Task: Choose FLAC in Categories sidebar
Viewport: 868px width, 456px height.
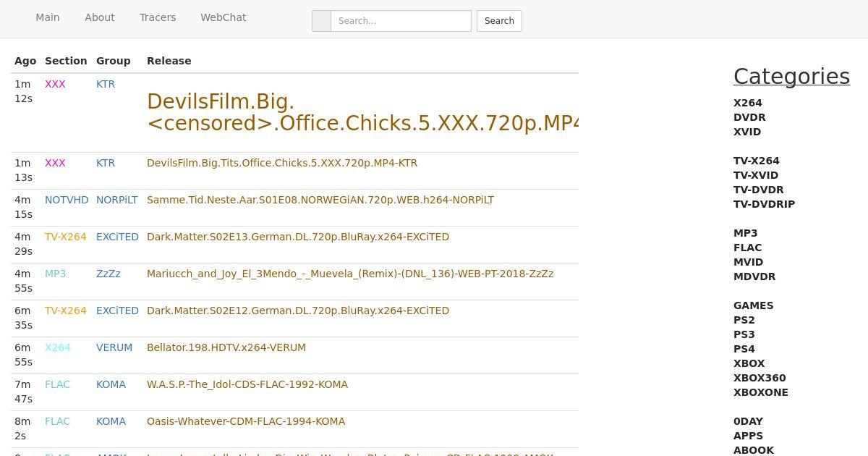Action: (748, 248)
